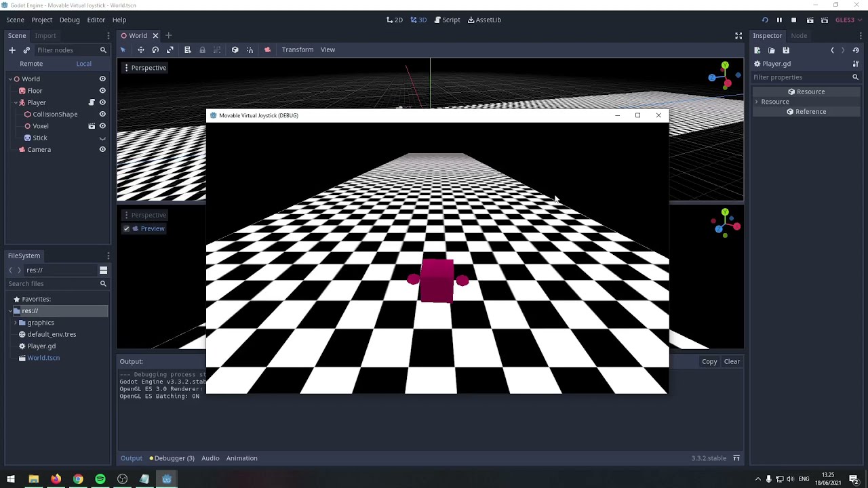Click the Play Custom Scene clapper icon
This screenshot has width=868, height=488.
pos(825,20)
